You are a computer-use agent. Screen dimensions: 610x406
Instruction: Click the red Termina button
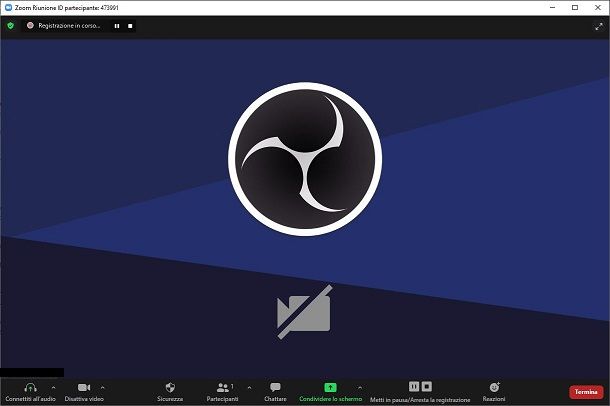click(x=586, y=392)
